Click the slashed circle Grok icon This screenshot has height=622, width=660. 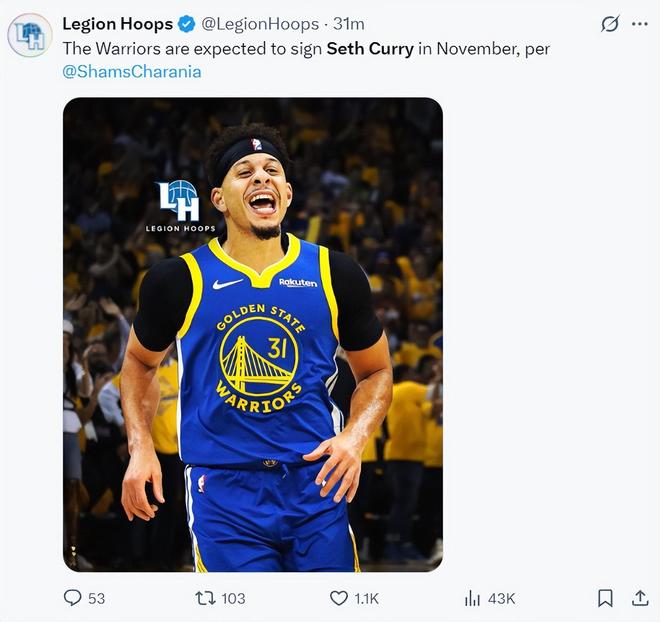[x=609, y=24]
